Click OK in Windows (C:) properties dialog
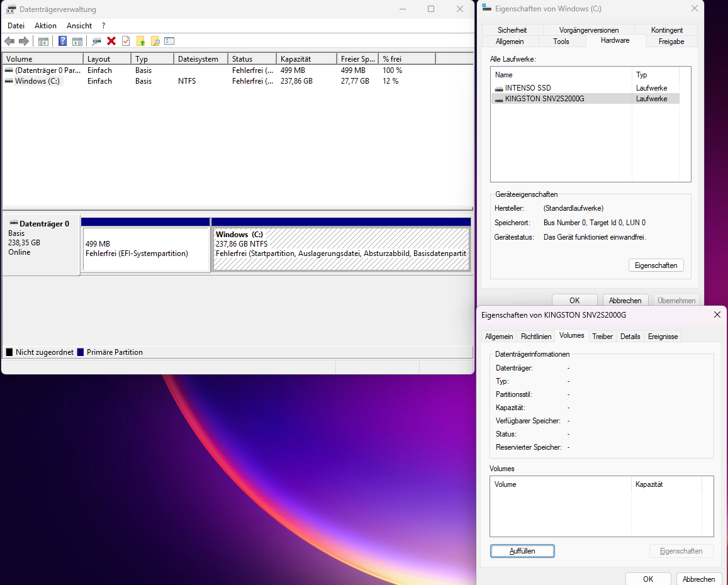 pos(574,300)
